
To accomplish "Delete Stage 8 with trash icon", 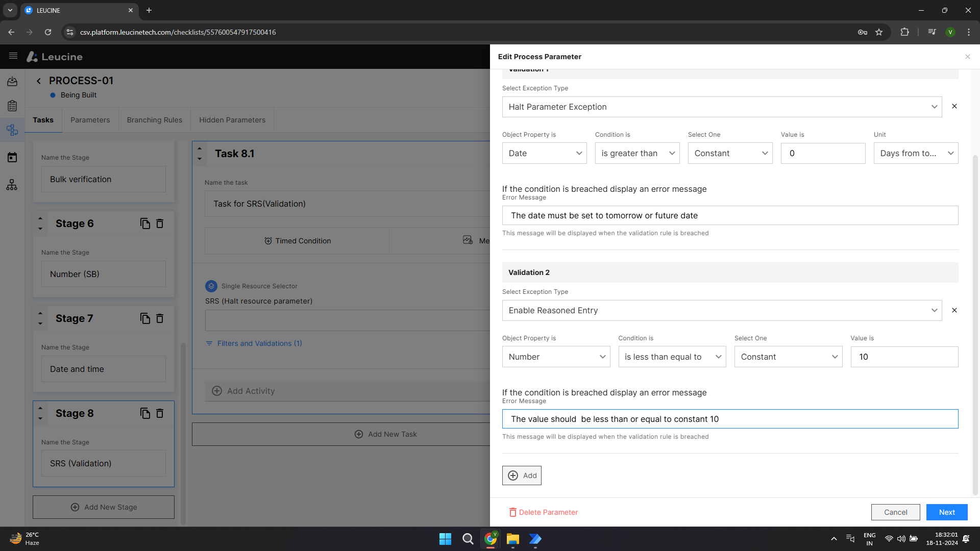I will (160, 413).
